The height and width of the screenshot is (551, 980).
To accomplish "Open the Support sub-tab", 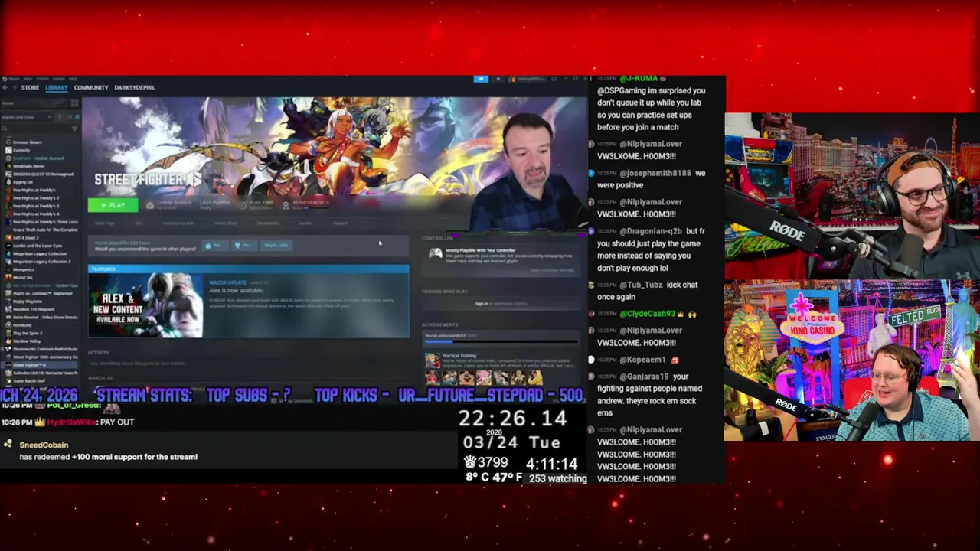I will point(340,223).
